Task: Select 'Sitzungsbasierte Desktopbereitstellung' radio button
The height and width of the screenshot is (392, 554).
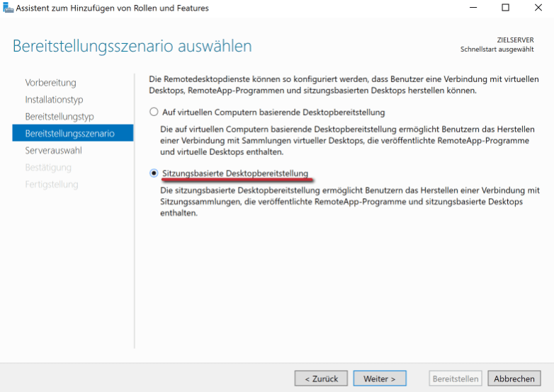Action: coord(154,173)
